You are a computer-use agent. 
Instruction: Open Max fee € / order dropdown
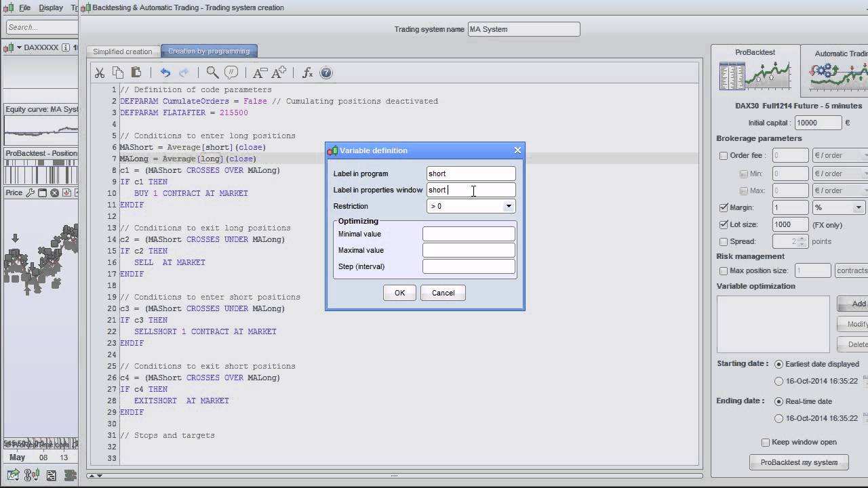[840, 190]
